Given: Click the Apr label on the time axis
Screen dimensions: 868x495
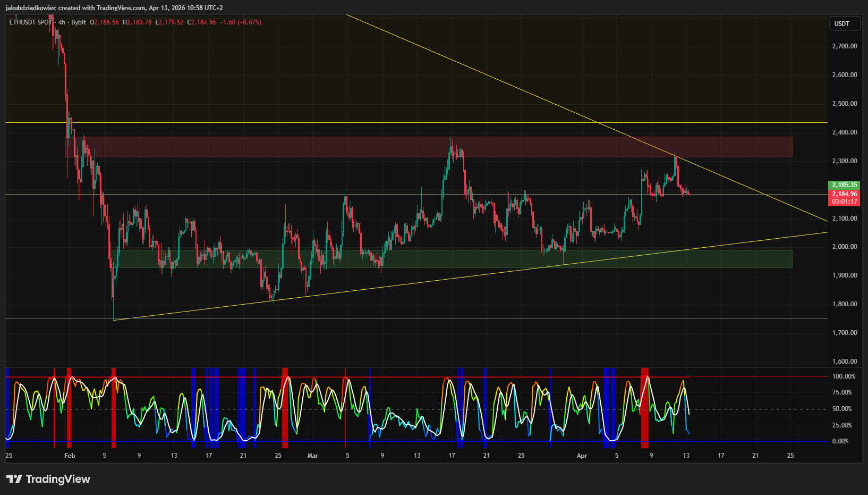Looking at the screenshot, I should tap(582, 456).
